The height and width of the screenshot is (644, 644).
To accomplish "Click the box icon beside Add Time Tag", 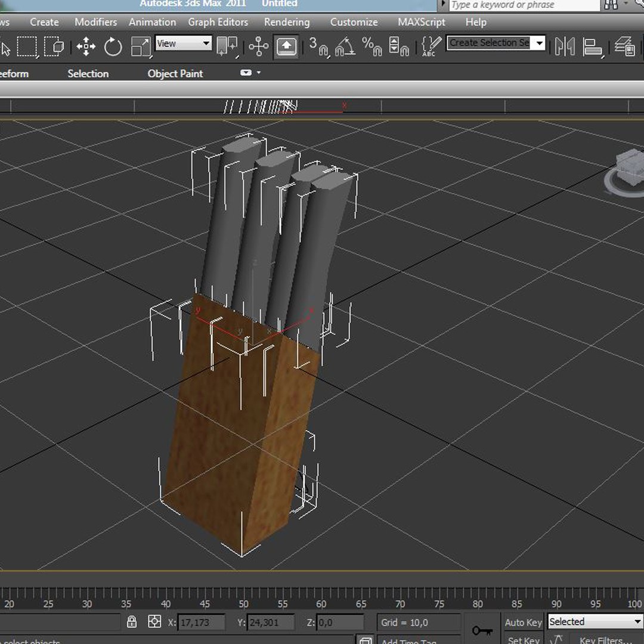I will tap(365, 640).
